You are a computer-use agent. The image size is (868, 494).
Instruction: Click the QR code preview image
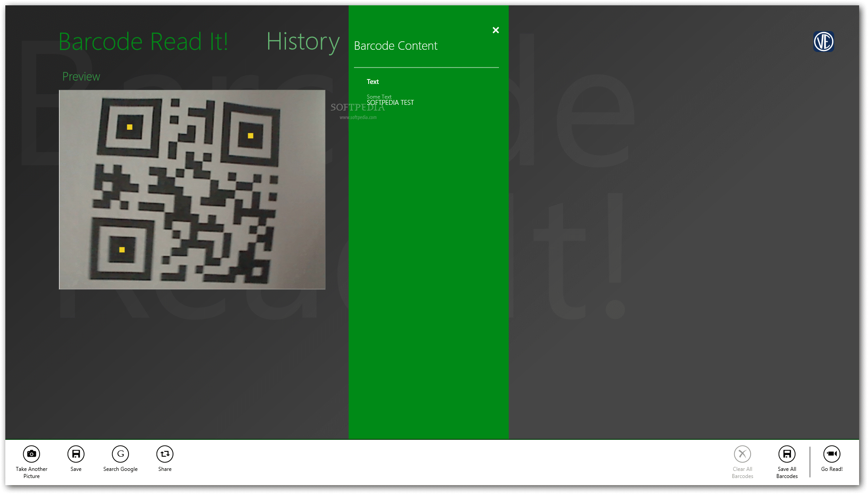192,190
